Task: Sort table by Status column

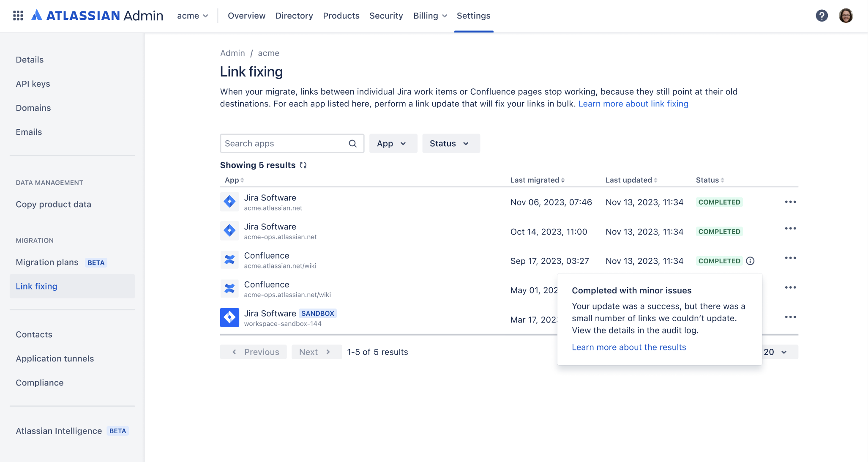Action: (x=710, y=180)
